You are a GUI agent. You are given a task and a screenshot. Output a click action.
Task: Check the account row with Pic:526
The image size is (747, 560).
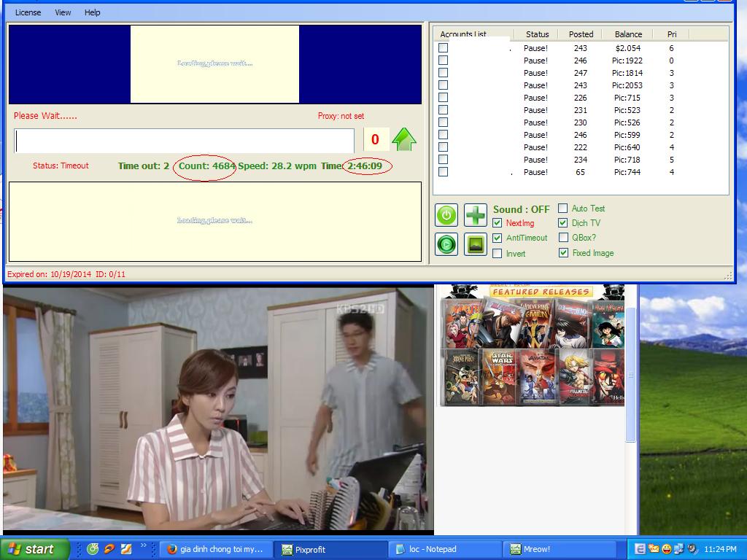click(x=443, y=122)
